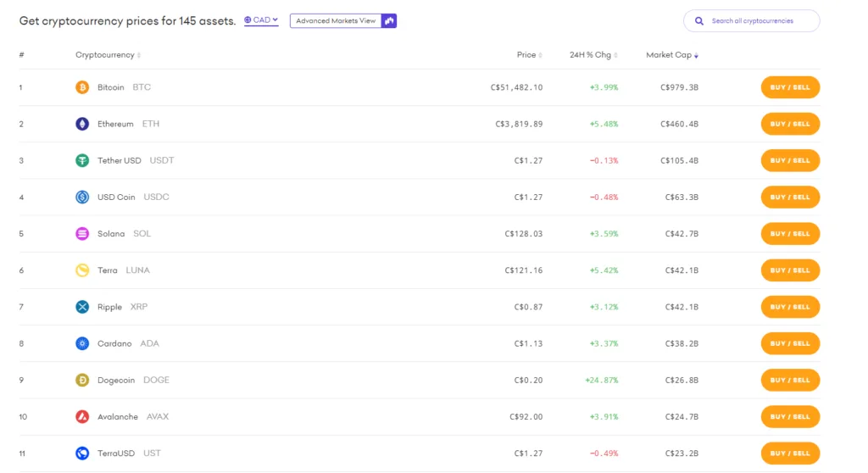The width and height of the screenshot is (868, 473).
Task: Click Bitcoin market cap C$979.3B
Action: pos(679,87)
